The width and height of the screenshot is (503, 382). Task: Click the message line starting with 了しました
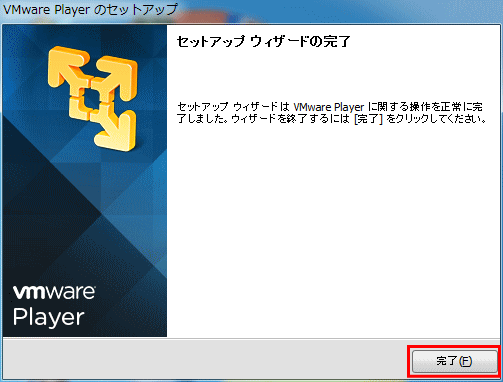click(332, 119)
